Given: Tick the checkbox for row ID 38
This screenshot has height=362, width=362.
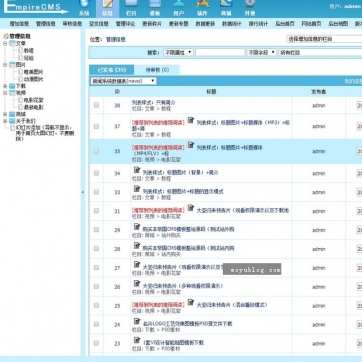Looking at the screenshot, I should pyautogui.click(x=96, y=105).
